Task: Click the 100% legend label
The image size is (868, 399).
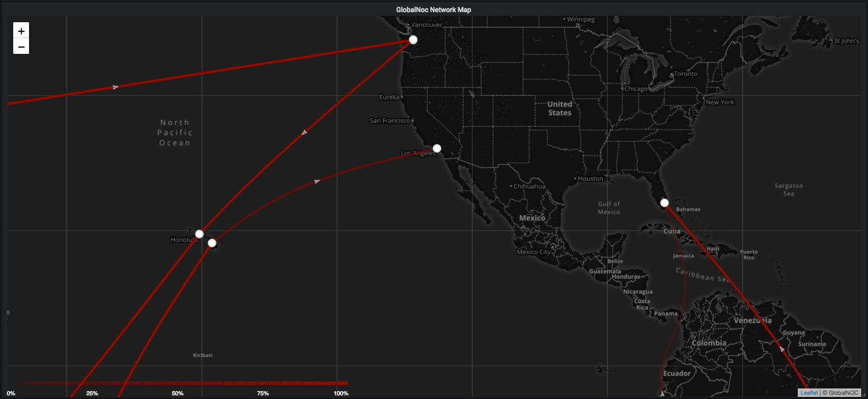Action: (x=341, y=393)
